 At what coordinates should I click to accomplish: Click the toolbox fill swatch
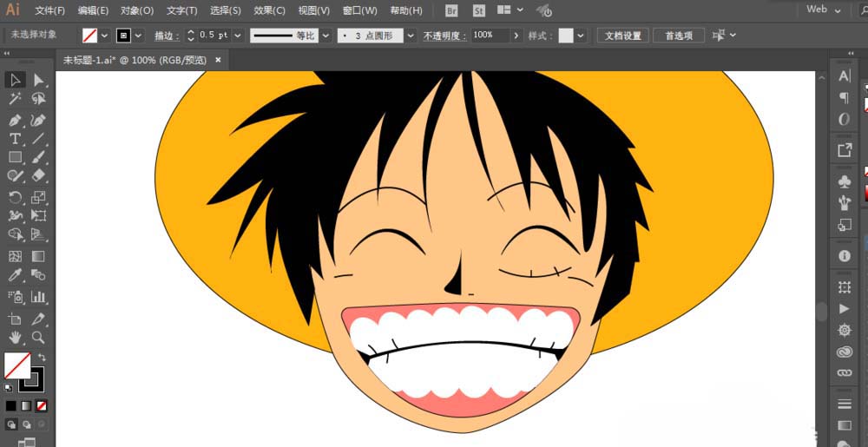click(17, 365)
